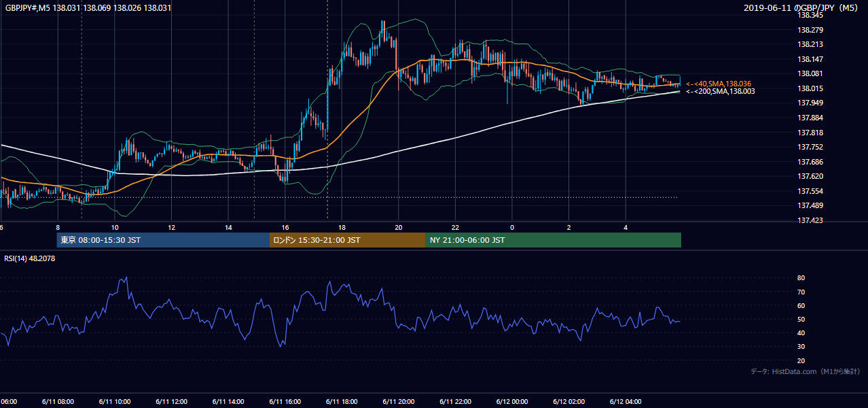
Task: Click price axis value 138.015
Action: coord(810,88)
